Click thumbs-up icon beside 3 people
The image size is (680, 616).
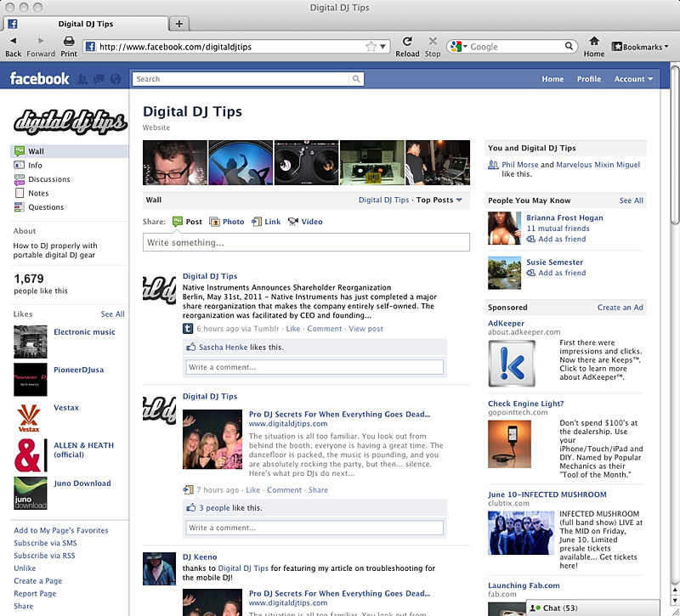190,507
